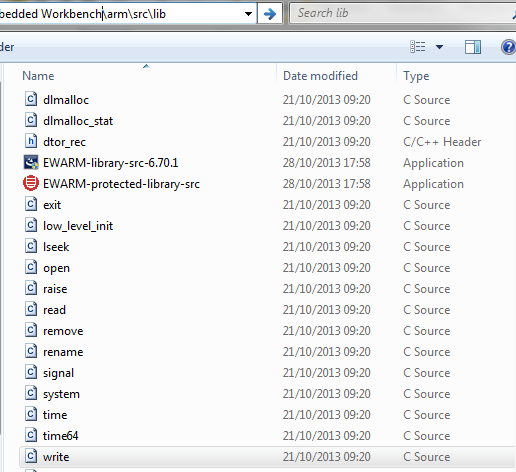This screenshot has width=516, height=472.
Task: Click the dlmalloc C source file icon
Action: 31,99
